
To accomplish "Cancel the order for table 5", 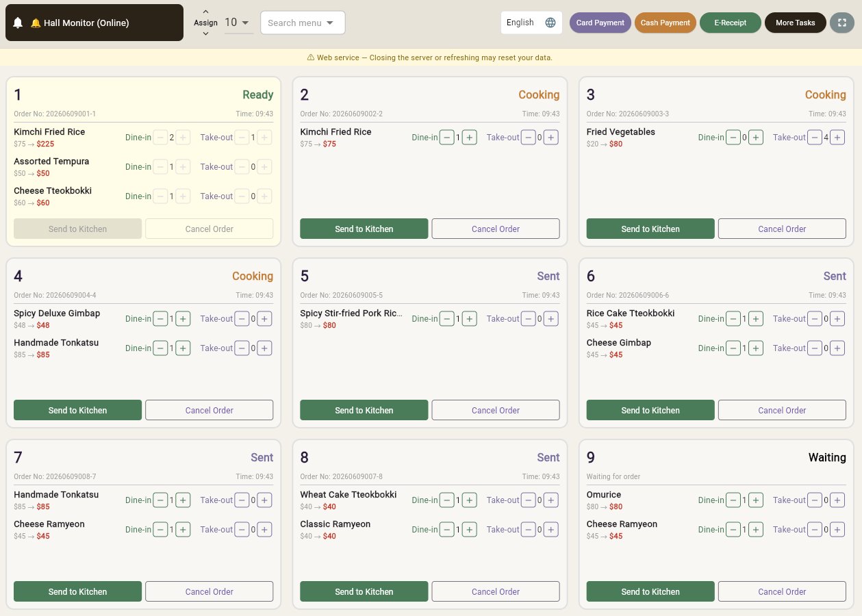I will coord(496,410).
